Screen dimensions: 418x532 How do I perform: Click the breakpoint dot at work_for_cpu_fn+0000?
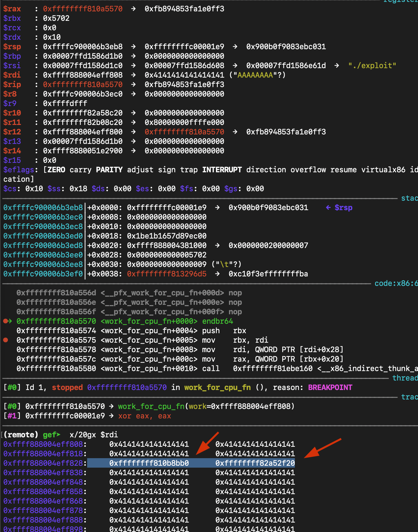pyautogui.click(x=5, y=321)
